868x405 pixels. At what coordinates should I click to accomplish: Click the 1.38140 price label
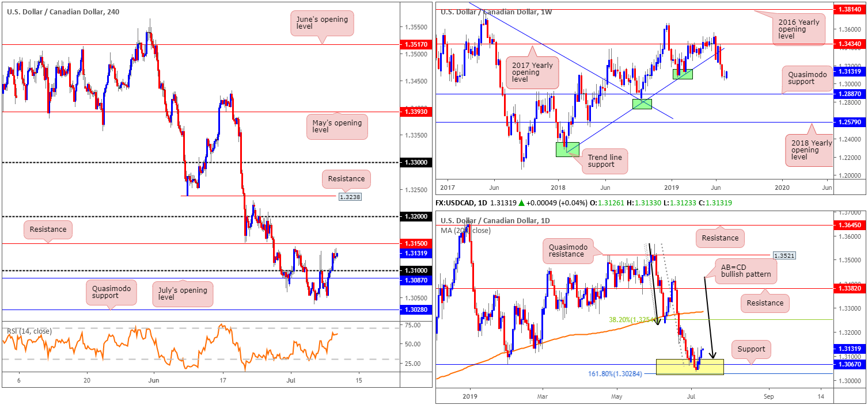pos(850,10)
